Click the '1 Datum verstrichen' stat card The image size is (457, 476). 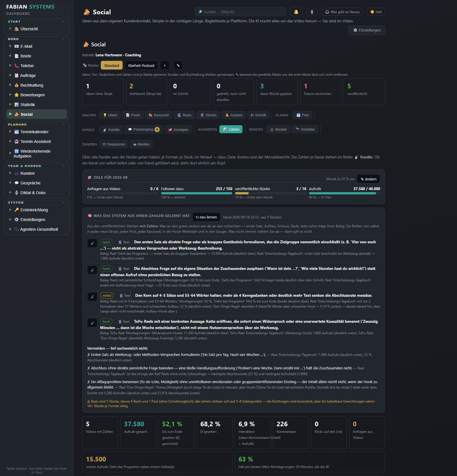click(320, 92)
